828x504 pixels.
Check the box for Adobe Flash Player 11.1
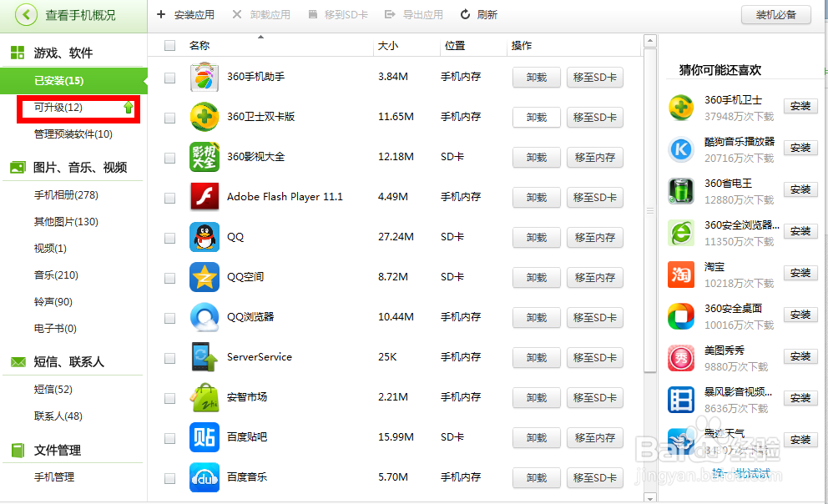pyautogui.click(x=169, y=198)
